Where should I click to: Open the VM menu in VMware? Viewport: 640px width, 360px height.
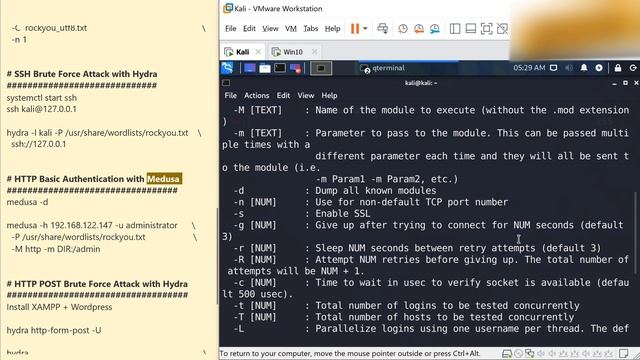click(x=291, y=29)
